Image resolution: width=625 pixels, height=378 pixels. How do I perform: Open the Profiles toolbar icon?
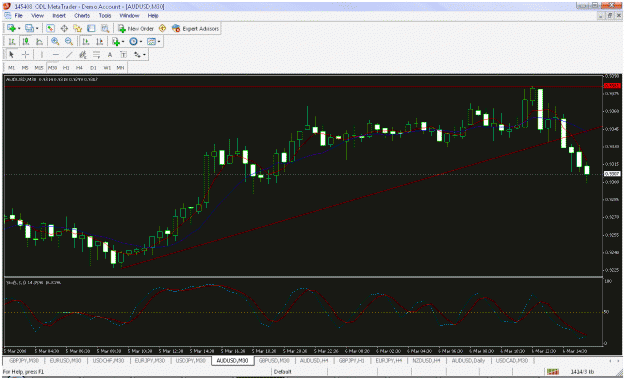tap(29, 28)
